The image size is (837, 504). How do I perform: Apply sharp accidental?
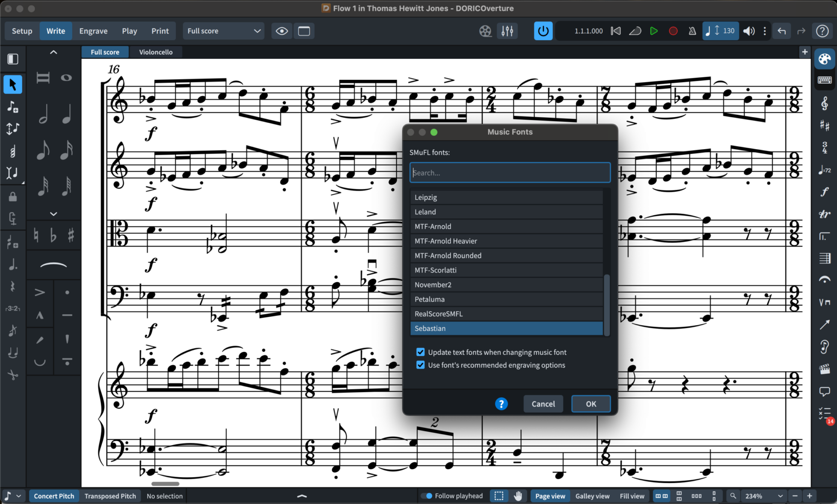point(71,235)
